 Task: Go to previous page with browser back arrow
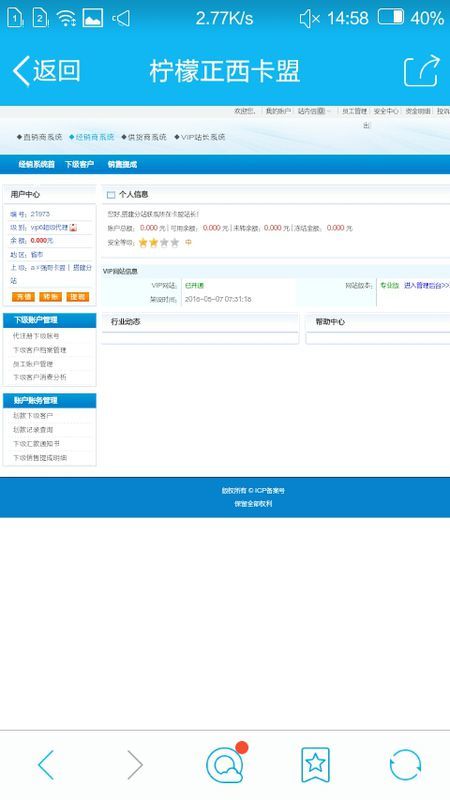(x=46, y=764)
